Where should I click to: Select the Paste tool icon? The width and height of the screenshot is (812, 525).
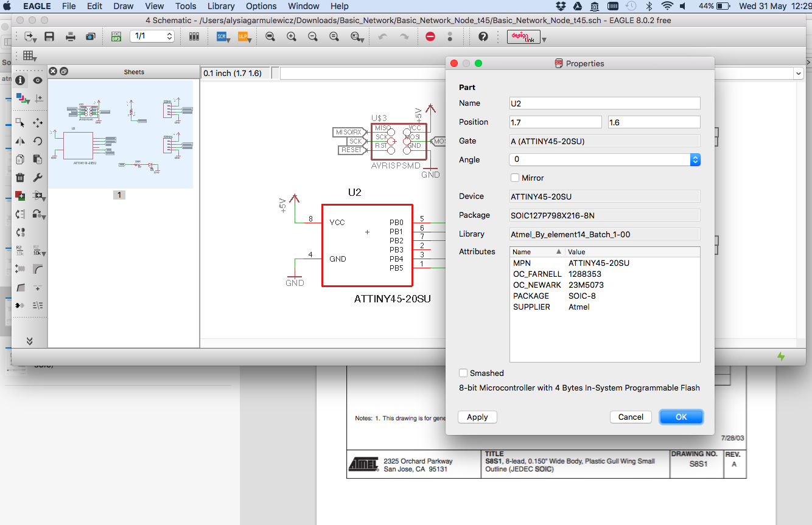pyautogui.click(x=38, y=159)
